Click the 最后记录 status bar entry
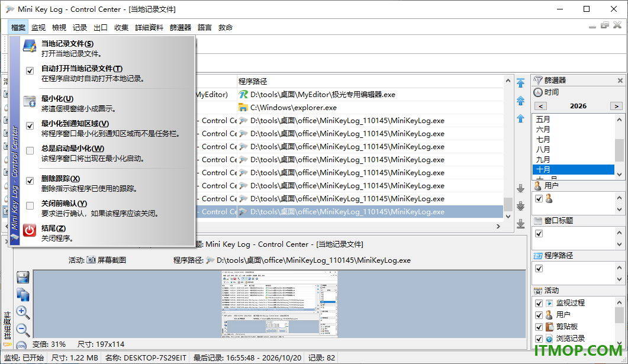Image resolution: width=628 pixels, height=364 pixels. click(247, 357)
